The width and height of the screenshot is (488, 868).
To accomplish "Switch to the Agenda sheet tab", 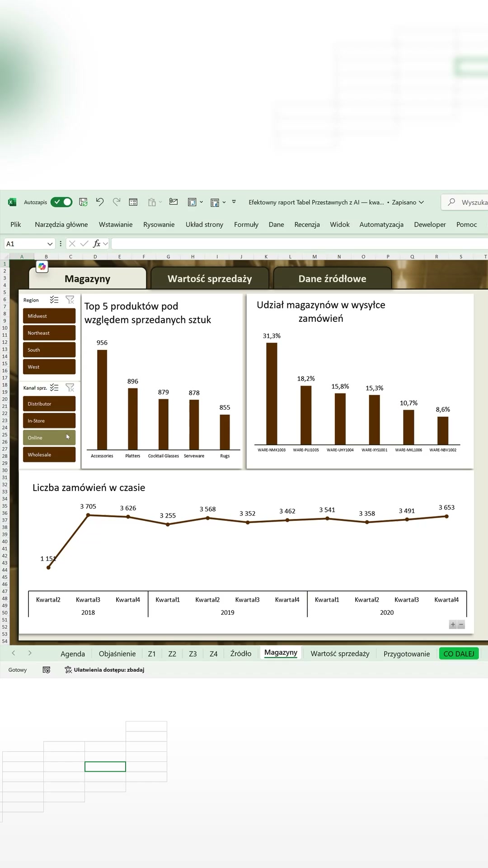I will click(73, 654).
